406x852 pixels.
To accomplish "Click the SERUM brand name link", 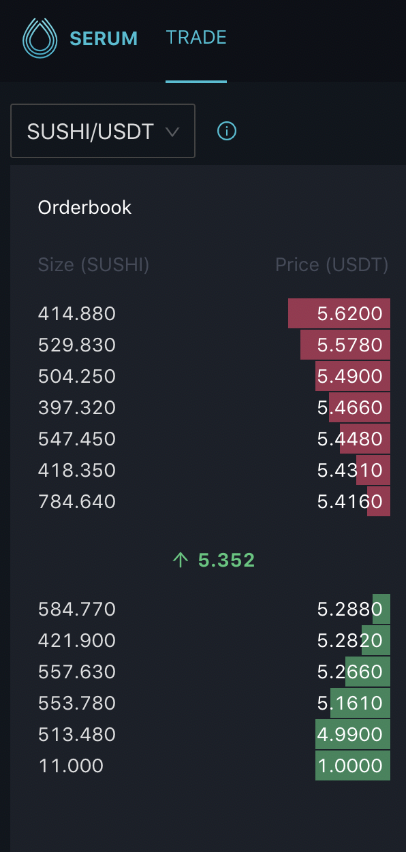I will tap(104, 39).
